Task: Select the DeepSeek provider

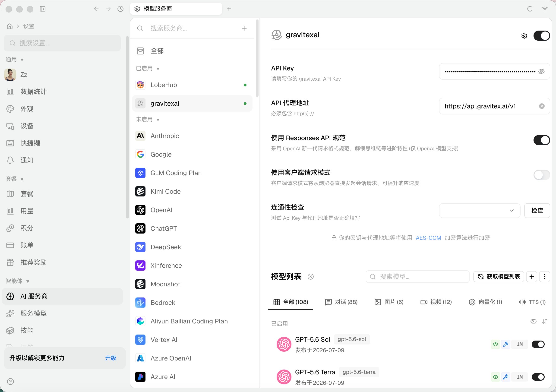Action: pyautogui.click(x=192, y=247)
